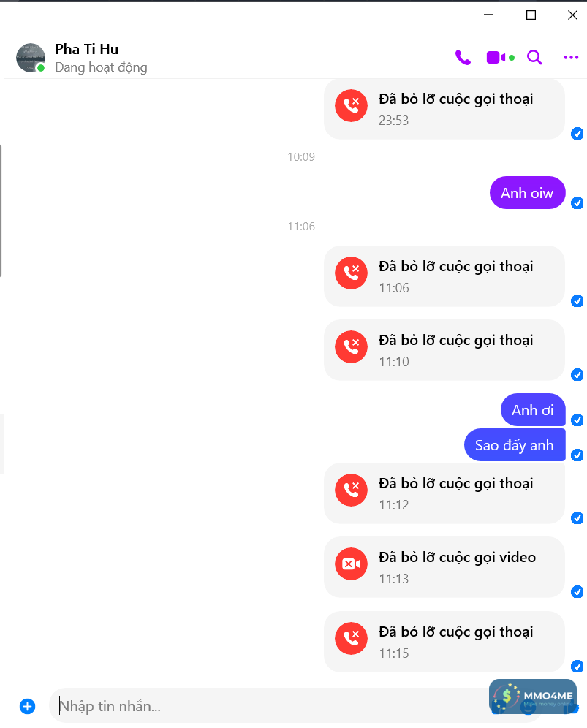Maximize the Messenger window
This screenshot has width=587, height=728.
coord(531,15)
